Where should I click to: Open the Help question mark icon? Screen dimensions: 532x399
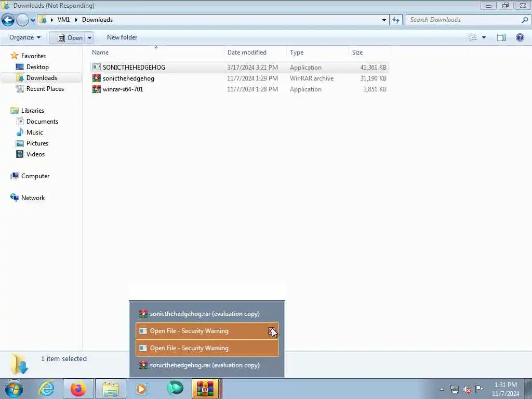(520, 37)
